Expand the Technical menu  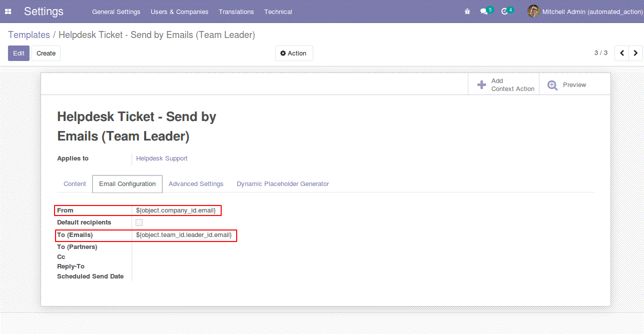pyautogui.click(x=278, y=11)
